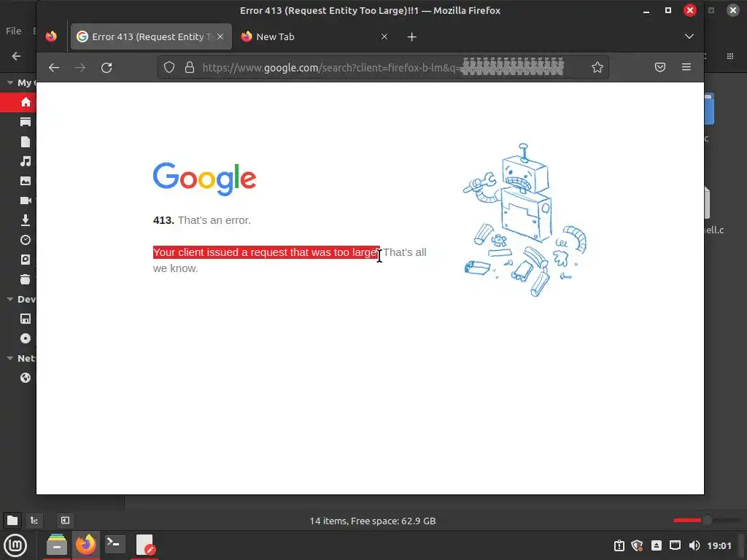Open the Desktop place in file manager sidebar

(x=26, y=122)
